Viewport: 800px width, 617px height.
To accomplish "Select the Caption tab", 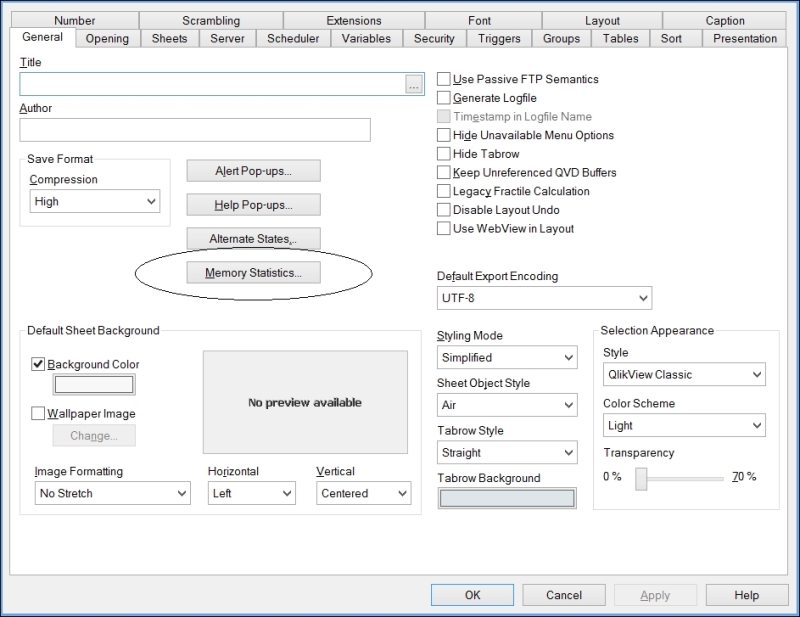I will tap(724, 21).
